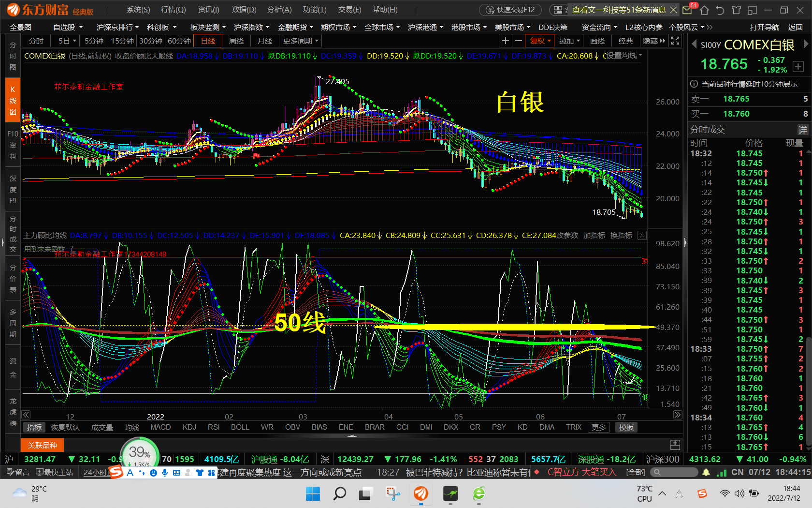Click the fullscreen chart icon
The image size is (812, 508).
(675, 41)
